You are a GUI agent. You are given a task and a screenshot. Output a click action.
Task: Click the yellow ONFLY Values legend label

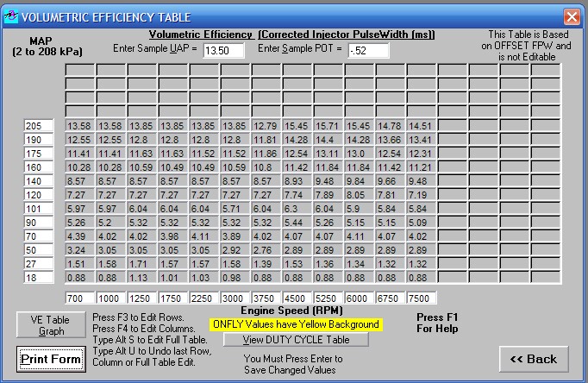[x=296, y=324]
